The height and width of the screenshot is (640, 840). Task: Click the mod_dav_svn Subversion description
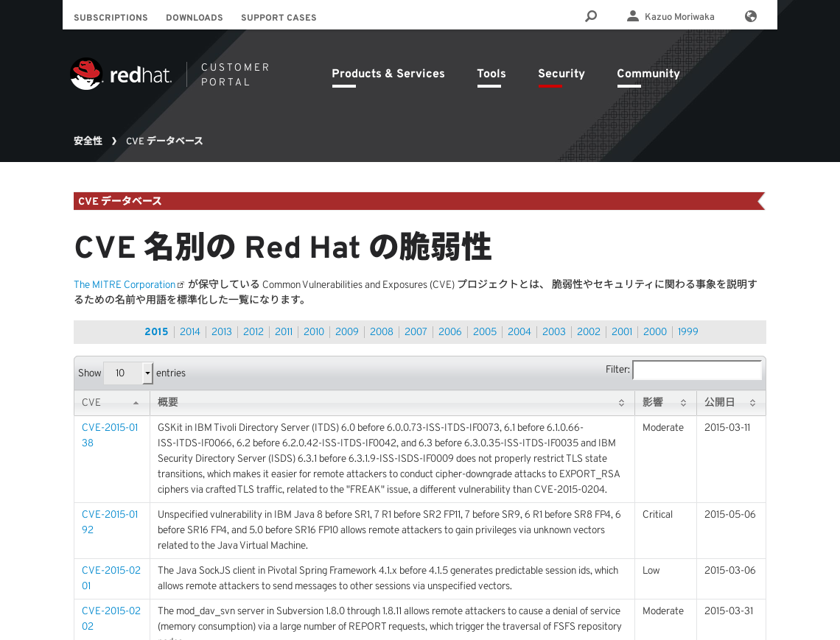coord(390,622)
